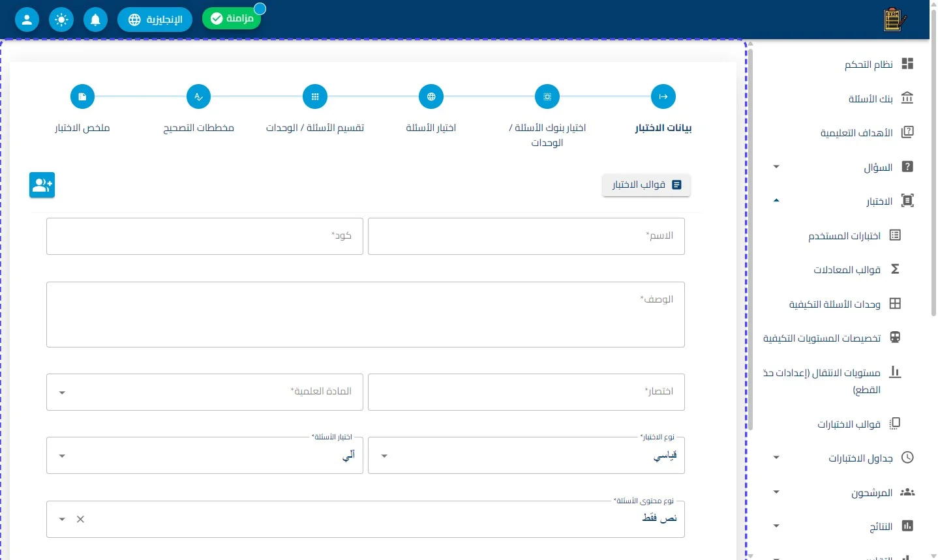Open the قوالب الاختبار templates button
The width and height of the screenshot is (938, 560).
pos(646,185)
